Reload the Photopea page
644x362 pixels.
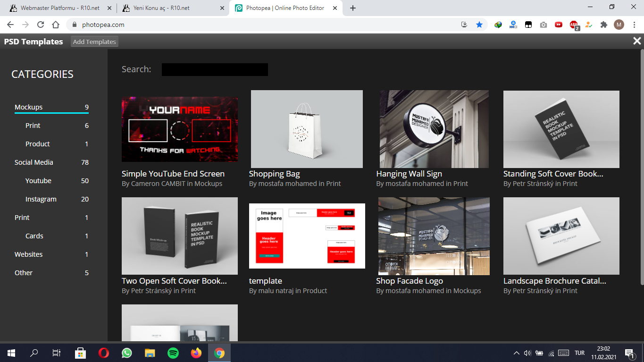pyautogui.click(x=41, y=25)
